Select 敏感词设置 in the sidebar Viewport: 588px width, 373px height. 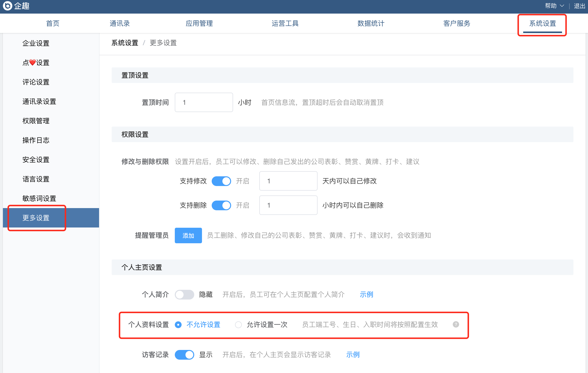point(39,198)
